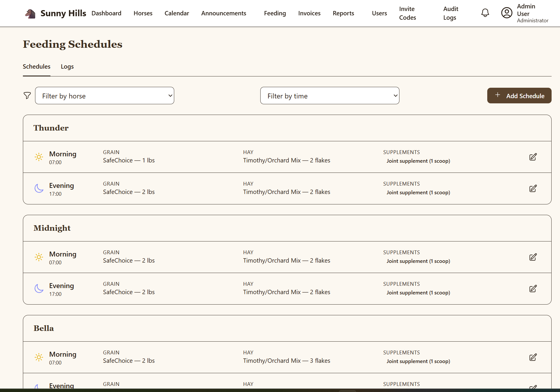560x392 pixels.
Task: Edit Thunder's Evening feeding schedule
Action: (533, 188)
